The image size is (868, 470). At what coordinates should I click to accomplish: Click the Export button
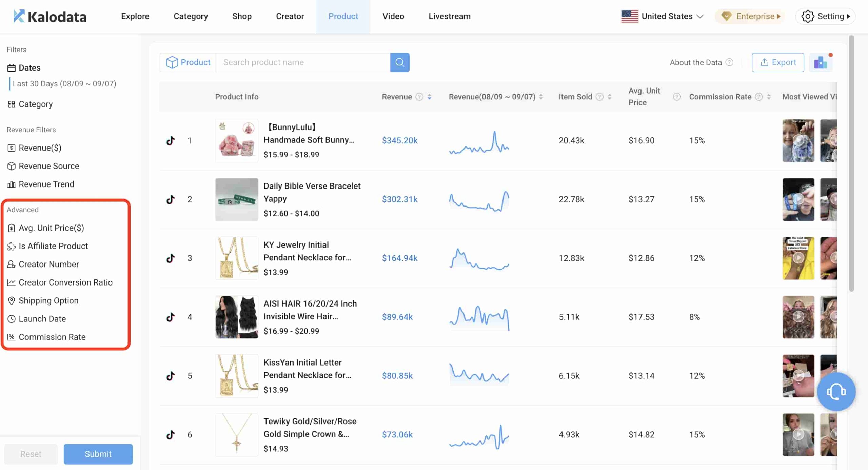pos(778,62)
